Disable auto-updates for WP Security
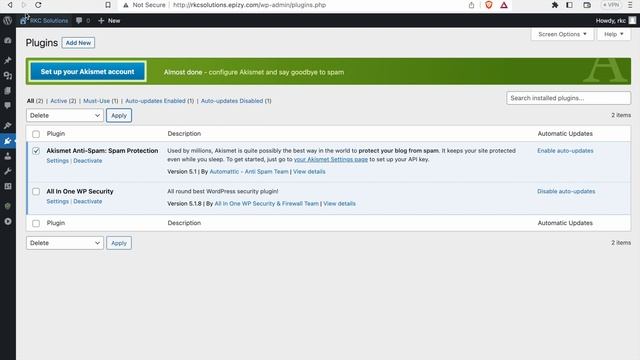Screen dimensions: 640x360 (566, 191)
